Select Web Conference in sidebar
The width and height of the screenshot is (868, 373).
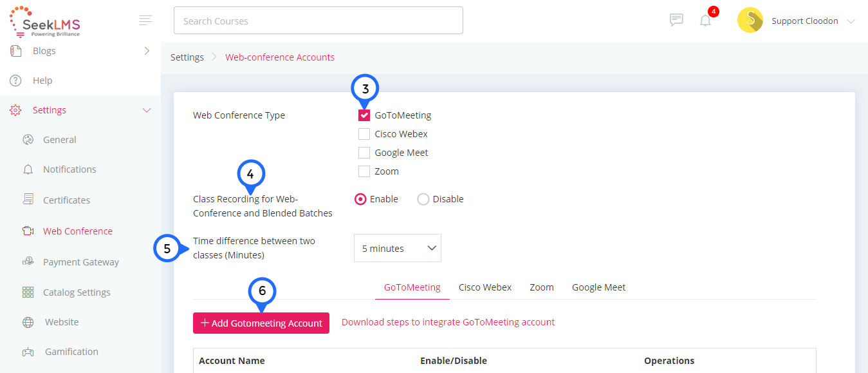click(x=78, y=231)
